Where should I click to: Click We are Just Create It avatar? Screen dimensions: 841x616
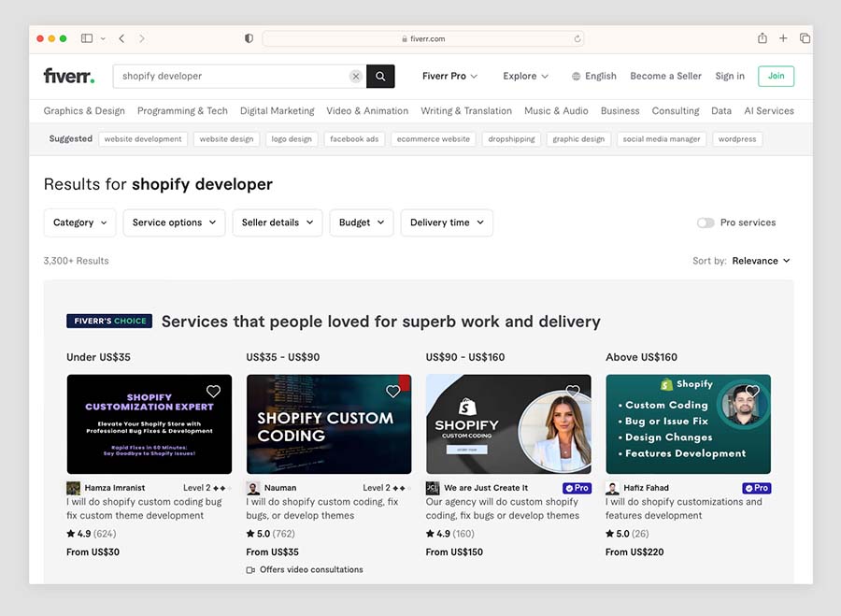click(433, 488)
